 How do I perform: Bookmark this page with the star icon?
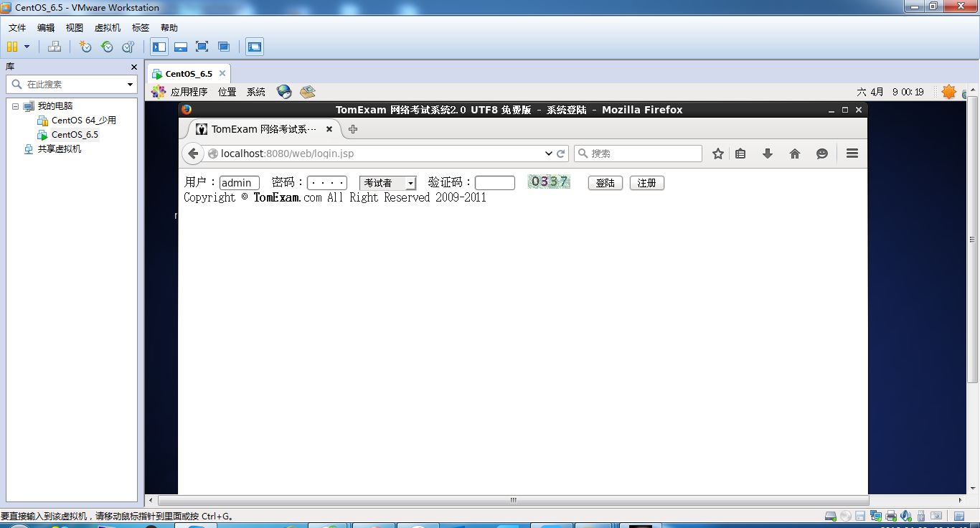[717, 154]
